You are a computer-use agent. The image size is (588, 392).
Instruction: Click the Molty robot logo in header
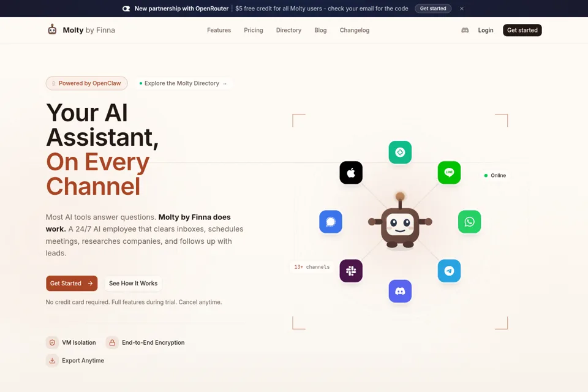tap(52, 29)
